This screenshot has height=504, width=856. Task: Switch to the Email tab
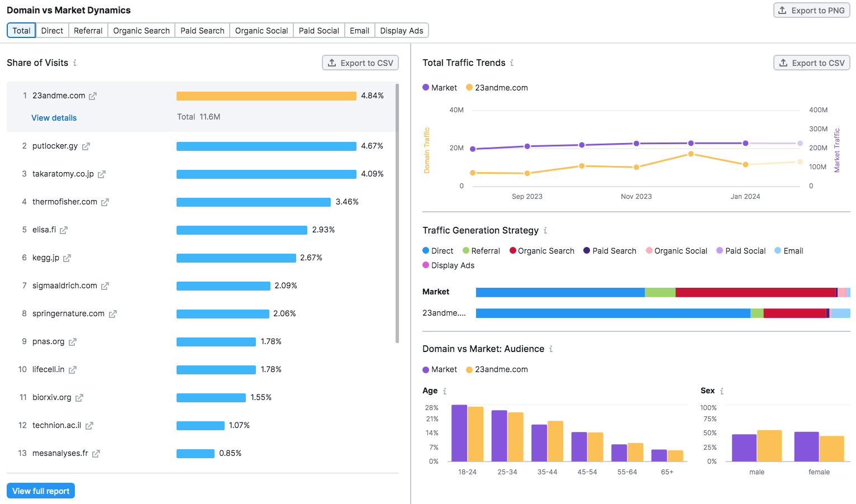pyautogui.click(x=360, y=31)
